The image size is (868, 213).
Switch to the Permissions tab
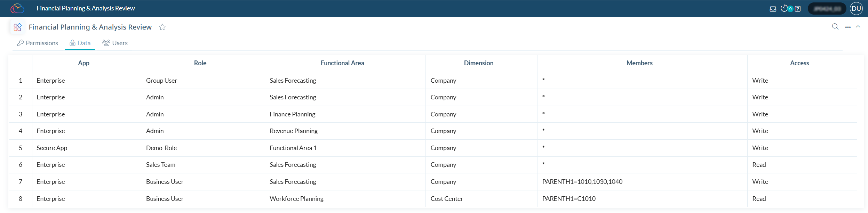[x=38, y=43]
